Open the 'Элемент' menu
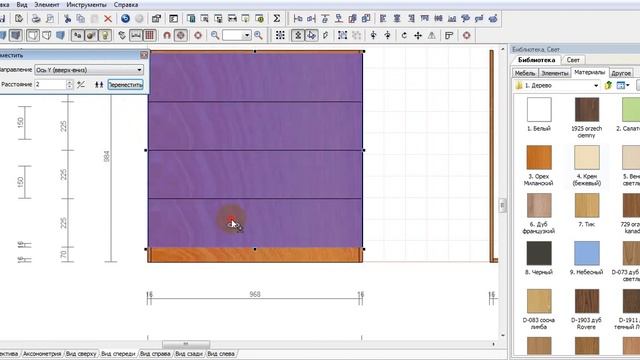640x360 pixels. 47,5
